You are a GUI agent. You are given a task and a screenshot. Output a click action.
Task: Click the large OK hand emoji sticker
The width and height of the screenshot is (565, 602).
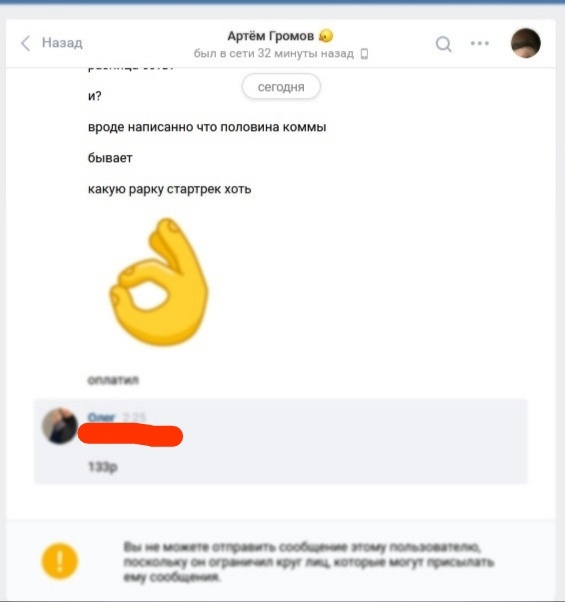pyautogui.click(x=159, y=282)
